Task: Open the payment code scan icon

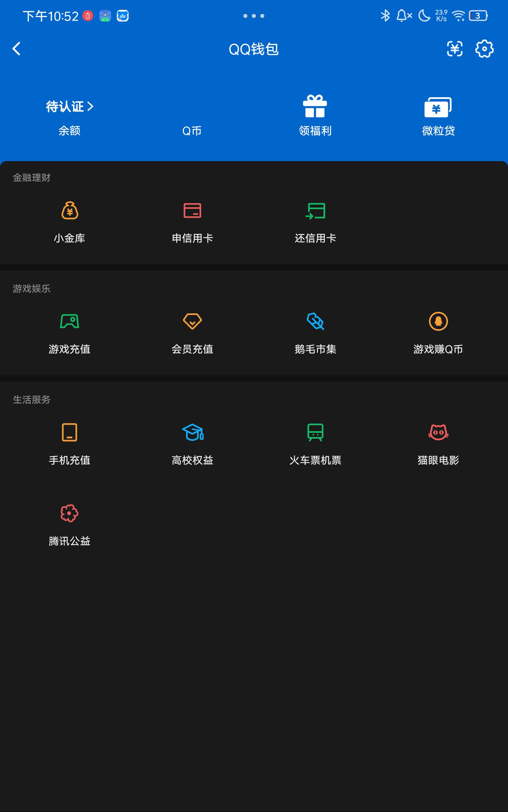Action: click(455, 49)
